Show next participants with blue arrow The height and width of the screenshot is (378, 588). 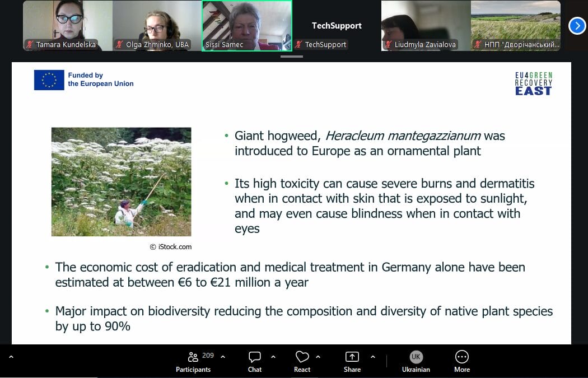point(577,26)
